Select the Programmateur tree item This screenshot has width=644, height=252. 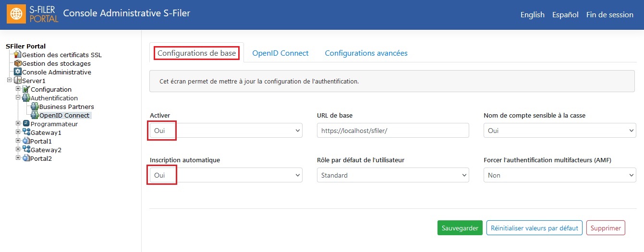[x=54, y=124]
